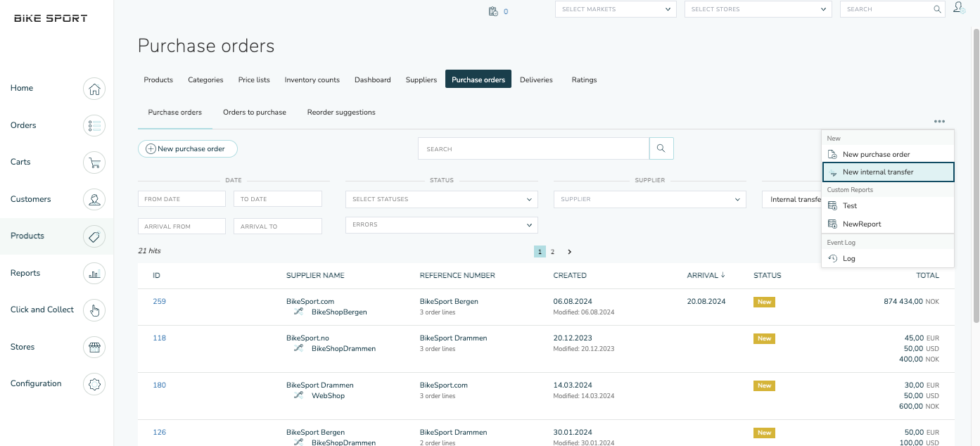The image size is (980, 446).
Task: Open Stores via the storefront icon
Action: 94,348
